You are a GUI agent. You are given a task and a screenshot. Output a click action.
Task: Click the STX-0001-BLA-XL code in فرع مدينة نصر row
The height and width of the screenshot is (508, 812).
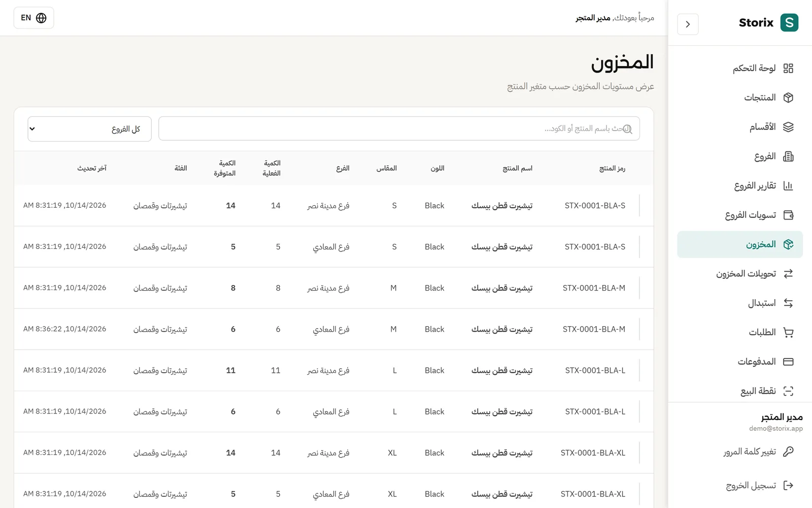coord(593,453)
